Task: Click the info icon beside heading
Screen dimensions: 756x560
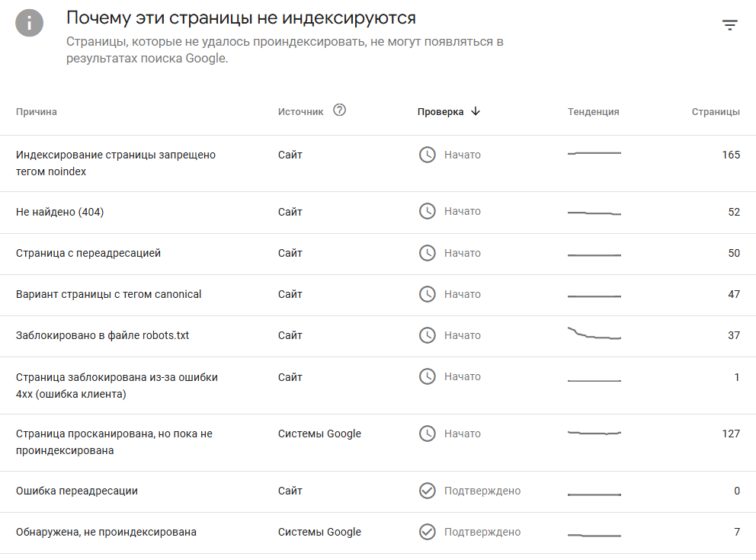Action: pyautogui.click(x=30, y=23)
